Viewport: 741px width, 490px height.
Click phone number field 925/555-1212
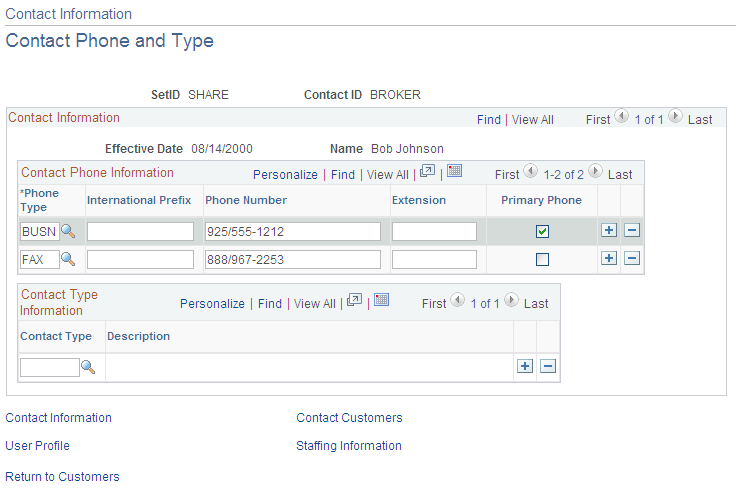(x=293, y=232)
